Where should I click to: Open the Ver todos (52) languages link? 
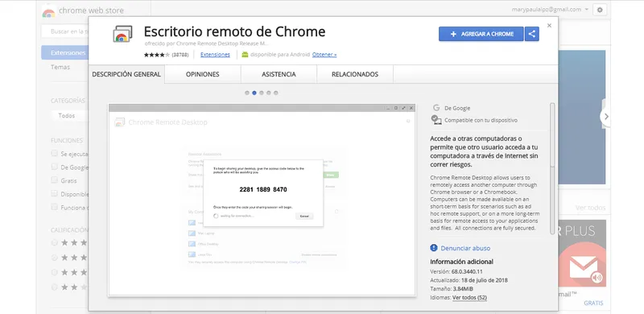coord(470,297)
